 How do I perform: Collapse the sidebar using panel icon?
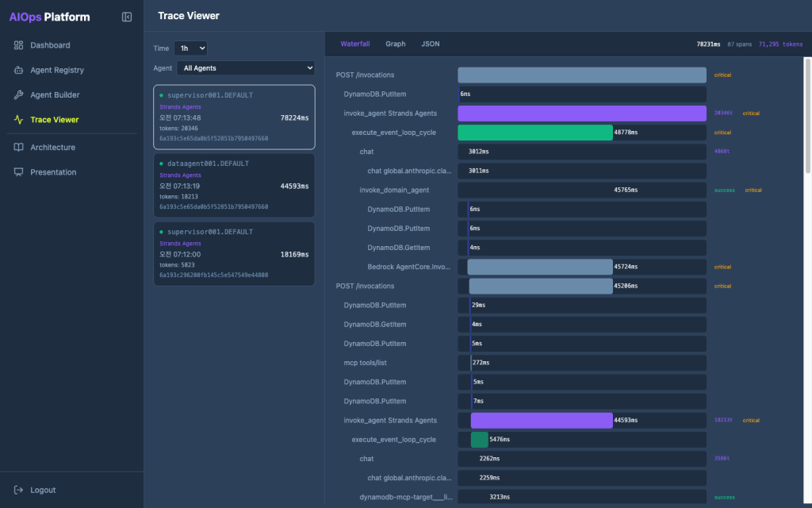point(127,17)
